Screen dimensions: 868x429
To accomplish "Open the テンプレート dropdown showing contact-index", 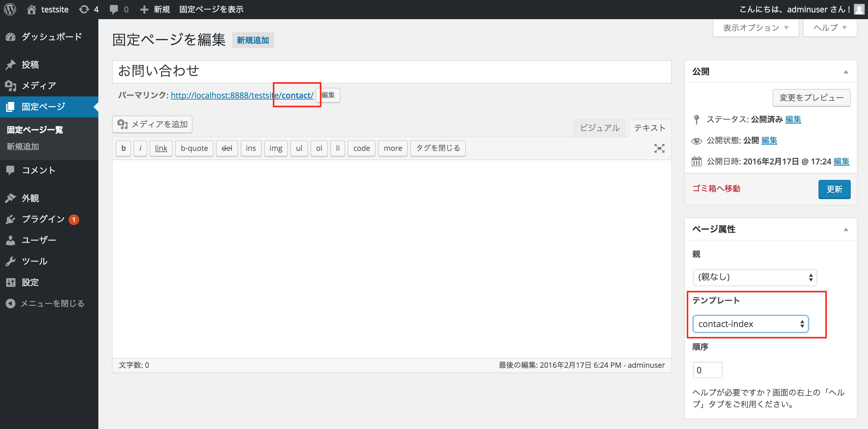I will pos(750,324).
